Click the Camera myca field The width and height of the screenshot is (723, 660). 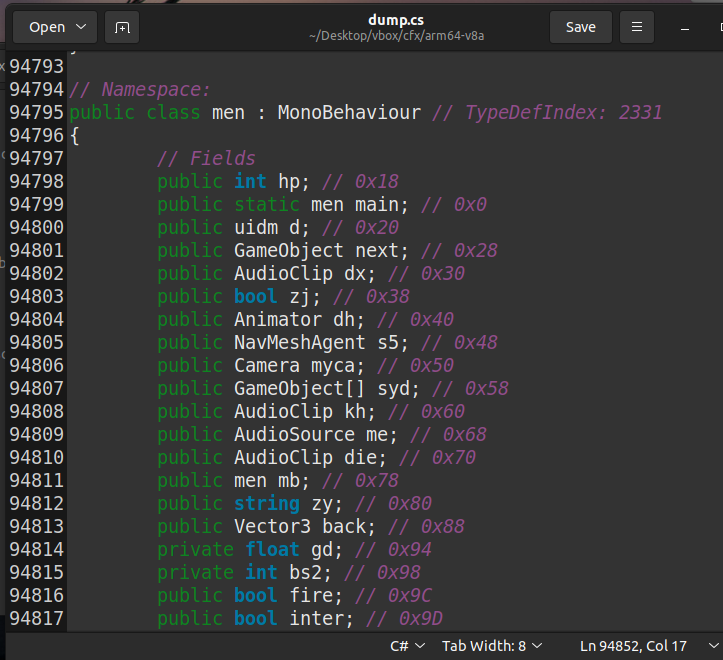299,366
